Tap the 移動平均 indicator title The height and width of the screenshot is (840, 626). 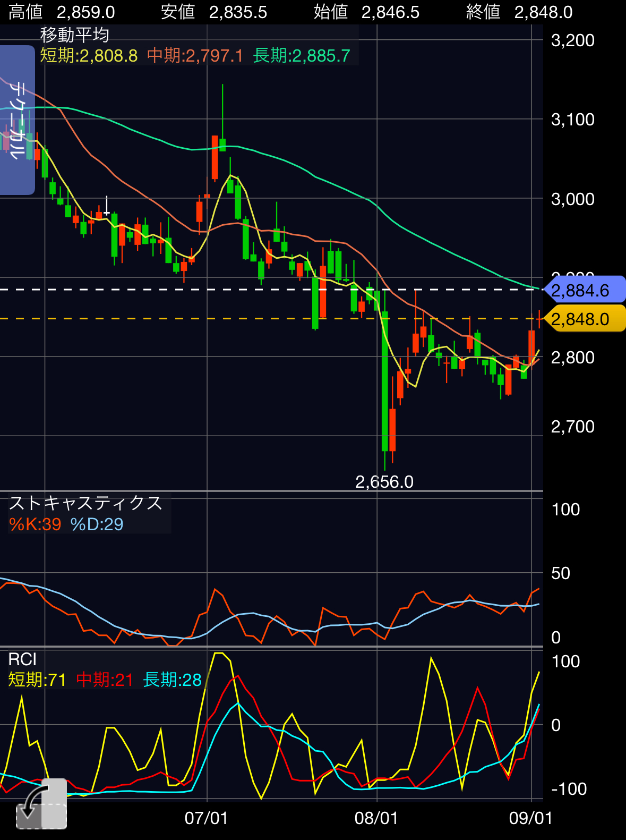(x=75, y=35)
